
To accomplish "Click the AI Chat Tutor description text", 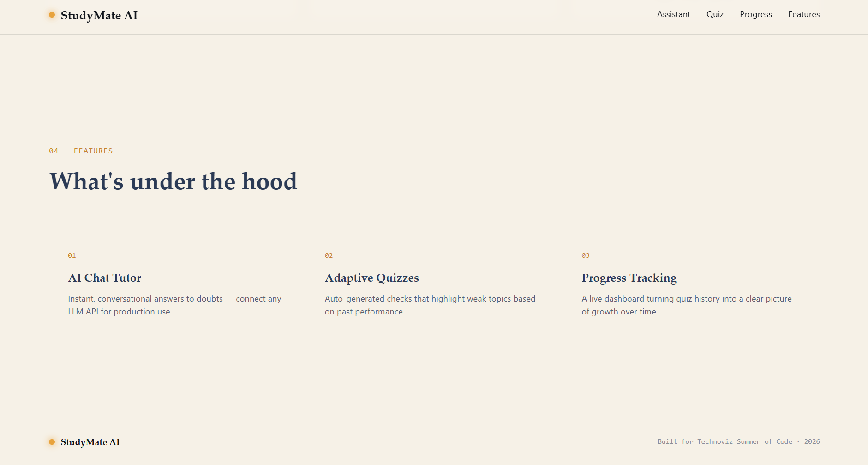I will point(174,305).
